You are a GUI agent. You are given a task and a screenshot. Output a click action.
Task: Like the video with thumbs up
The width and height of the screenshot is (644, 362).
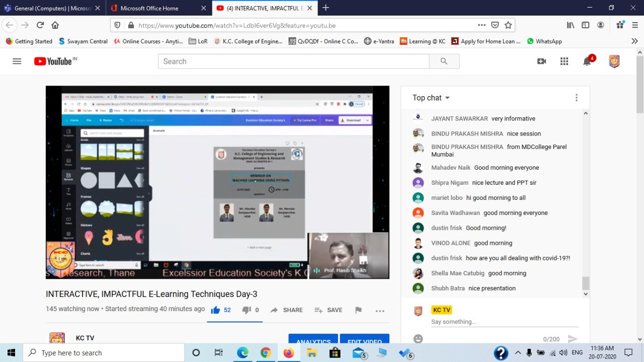point(216,310)
